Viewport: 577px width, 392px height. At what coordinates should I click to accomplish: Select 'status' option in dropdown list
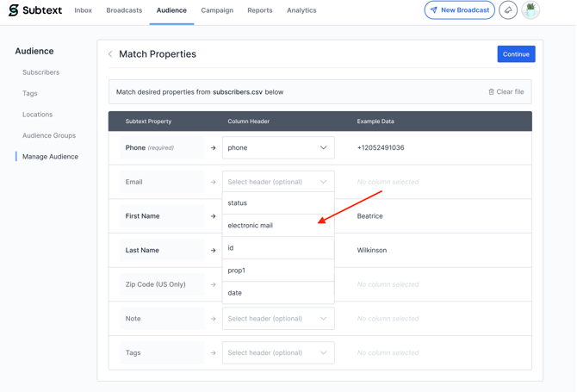pos(238,203)
